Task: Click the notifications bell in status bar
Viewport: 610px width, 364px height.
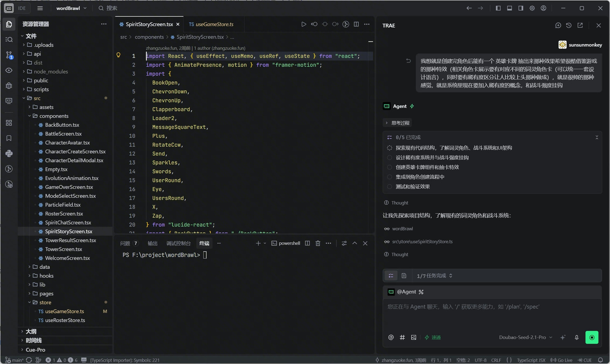Action: pos(600,360)
